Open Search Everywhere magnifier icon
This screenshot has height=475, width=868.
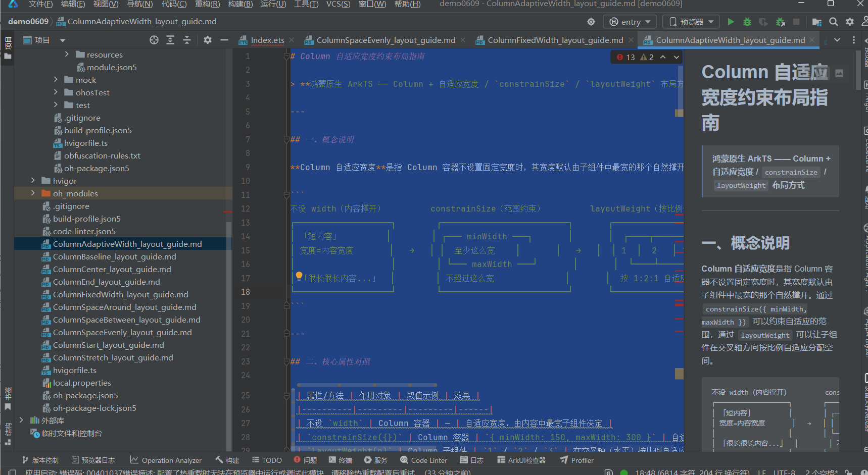(x=834, y=22)
